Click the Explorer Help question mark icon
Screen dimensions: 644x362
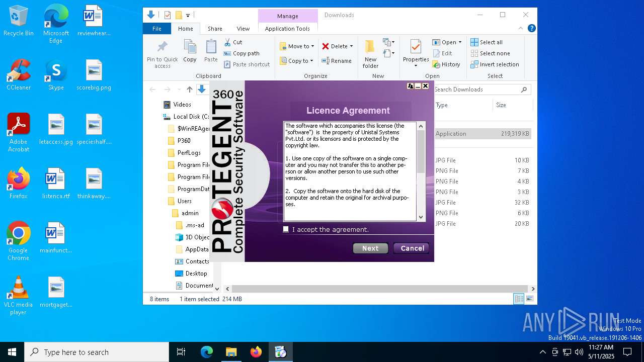tap(531, 29)
